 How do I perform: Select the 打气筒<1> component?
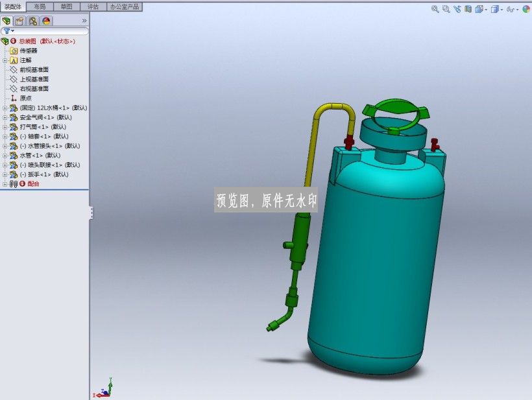point(43,127)
